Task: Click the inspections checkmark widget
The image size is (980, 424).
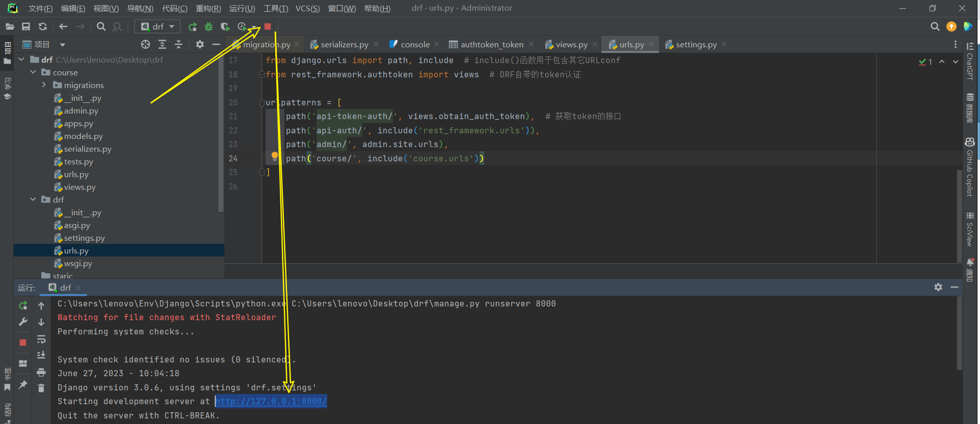Action: [x=926, y=62]
